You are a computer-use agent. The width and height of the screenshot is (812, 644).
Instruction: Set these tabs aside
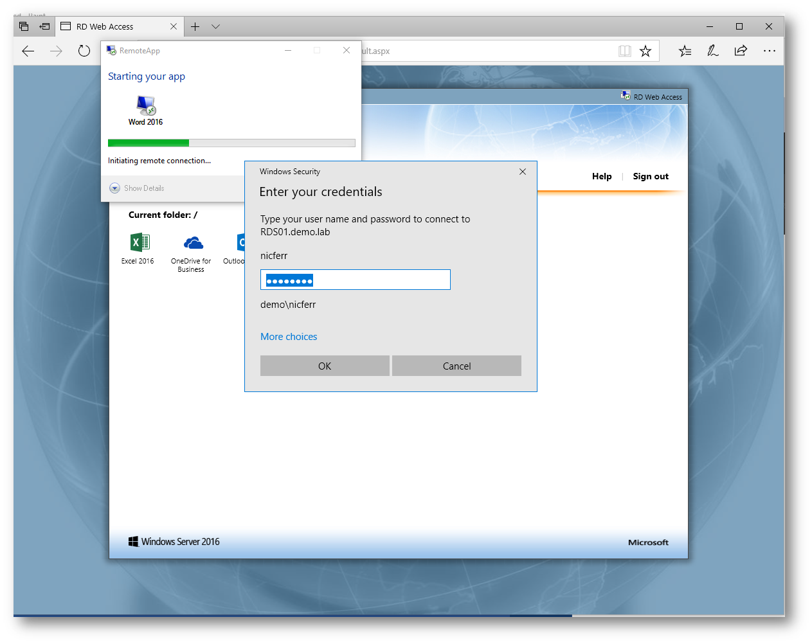[44, 26]
